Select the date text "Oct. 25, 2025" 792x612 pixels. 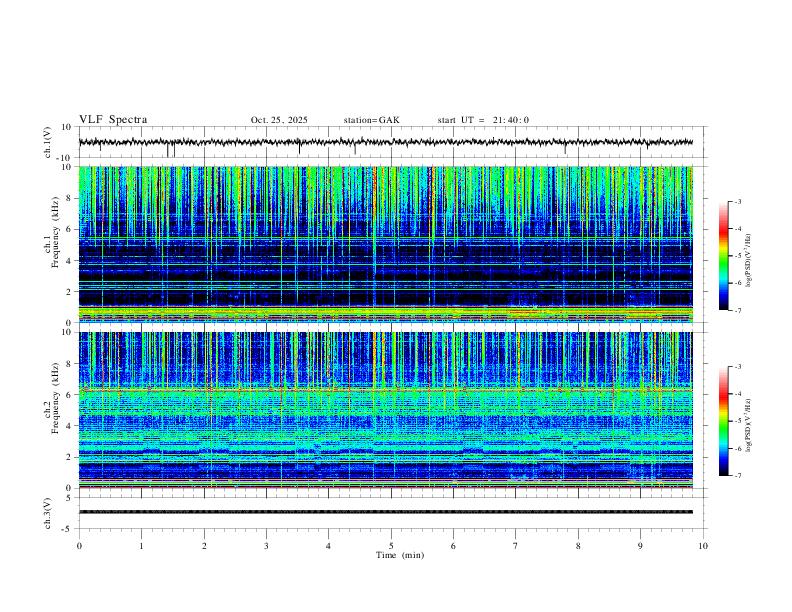pyautogui.click(x=279, y=120)
